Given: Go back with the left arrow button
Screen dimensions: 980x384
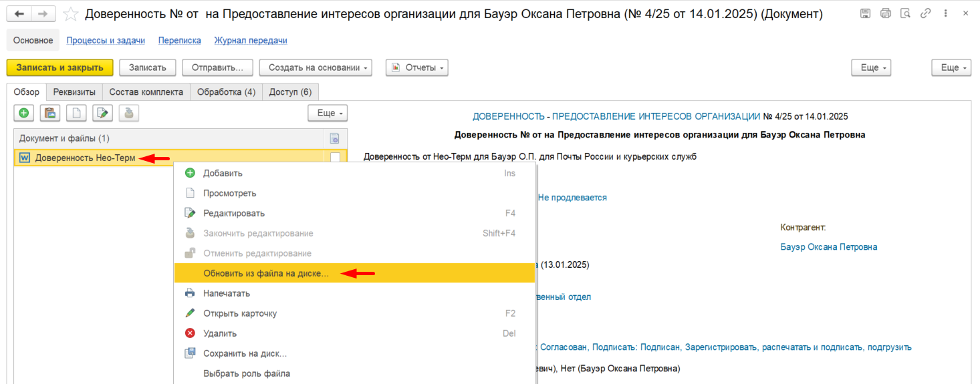Looking at the screenshot, I should (19, 13).
